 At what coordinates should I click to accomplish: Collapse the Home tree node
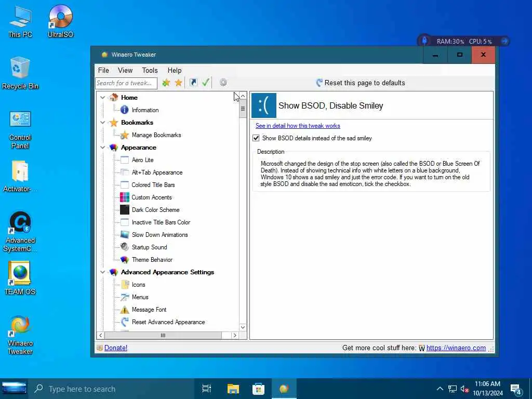coord(102,98)
